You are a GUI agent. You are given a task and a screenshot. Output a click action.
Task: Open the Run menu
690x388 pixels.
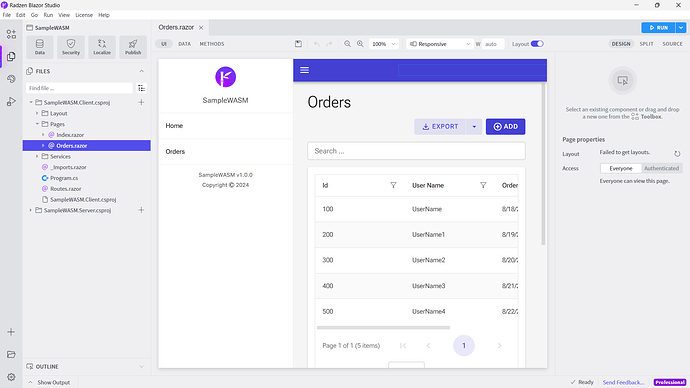pos(48,15)
